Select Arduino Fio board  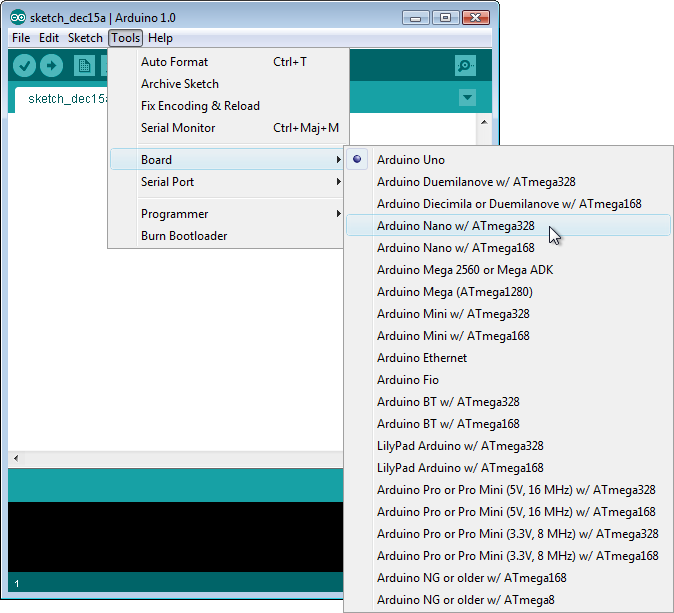click(x=509, y=380)
